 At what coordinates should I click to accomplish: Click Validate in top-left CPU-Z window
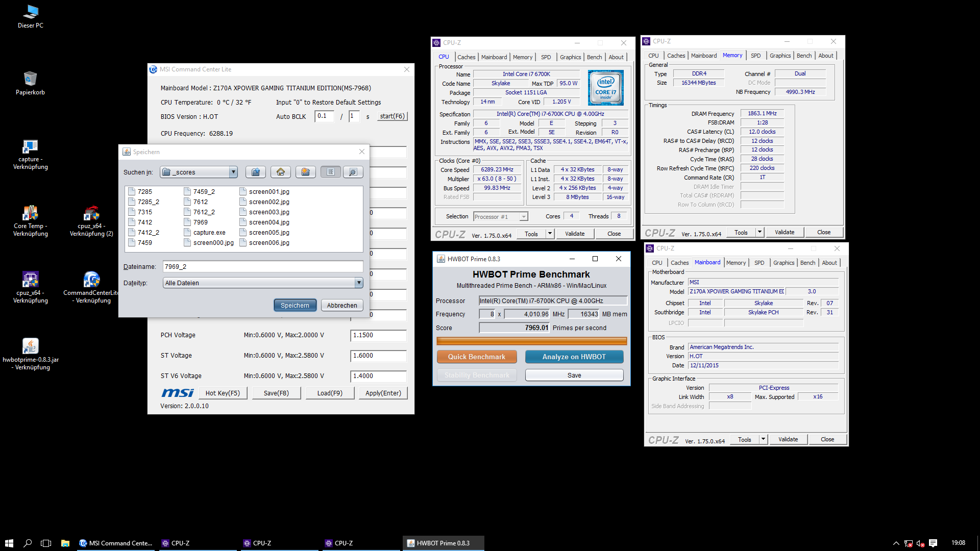tap(575, 234)
